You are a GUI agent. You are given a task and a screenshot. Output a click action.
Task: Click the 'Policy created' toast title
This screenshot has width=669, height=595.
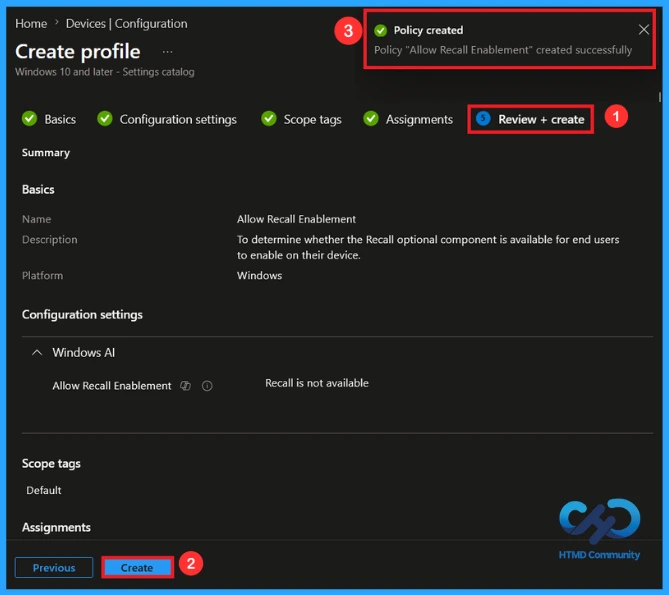428,30
